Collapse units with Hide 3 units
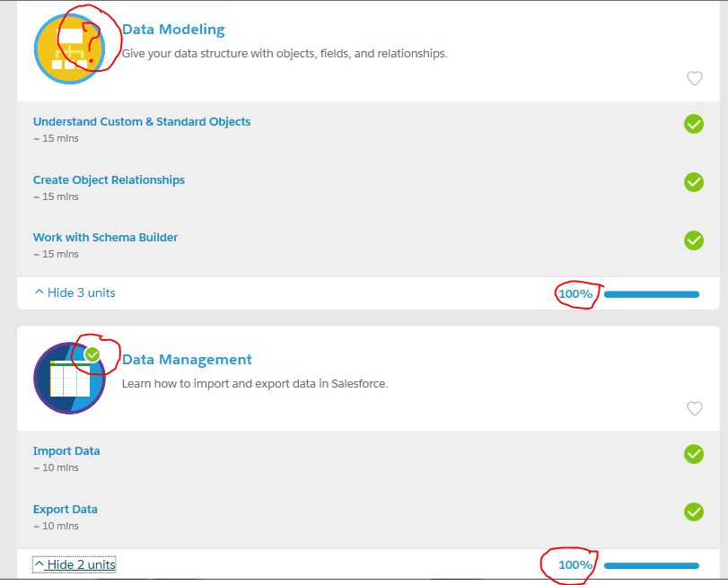Image resolution: width=728 pixels, height=585 pixels. point(75,292)
